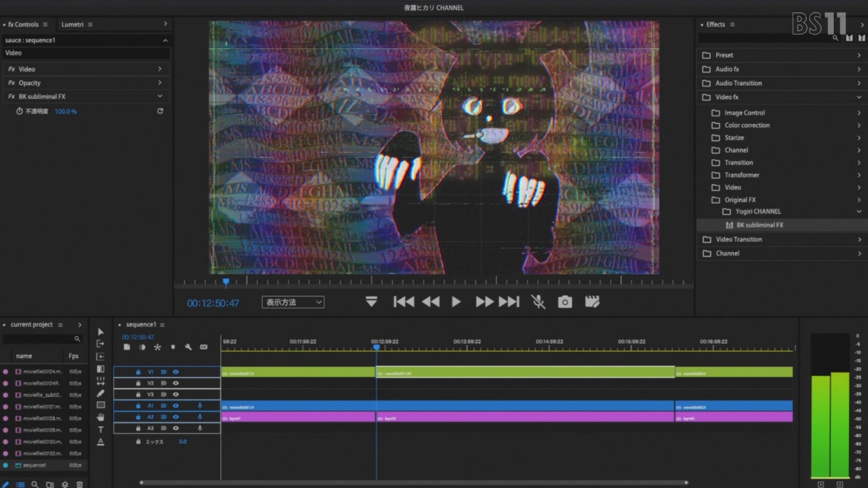868x488 pixels.
Task: Select the arrow Selection tool
Action: pyautogui.click(x=101, y=332)
